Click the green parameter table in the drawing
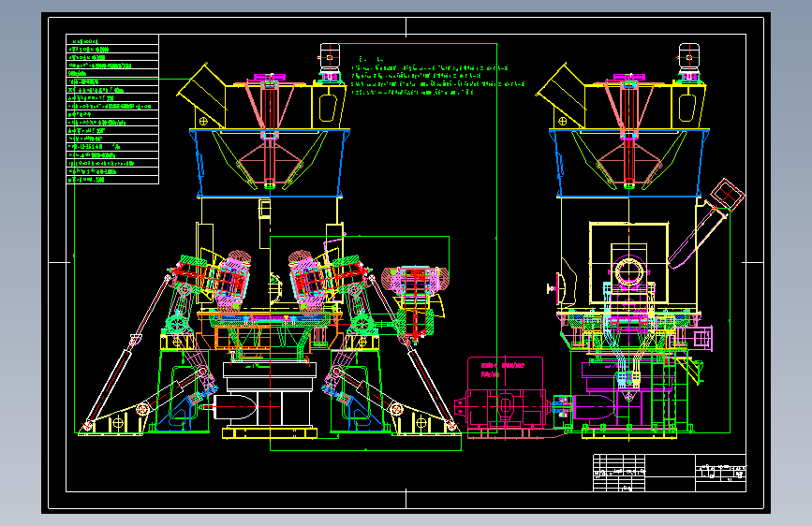This screenshot has height=526, width=812. pyautogui.click(x=112, y=110)
